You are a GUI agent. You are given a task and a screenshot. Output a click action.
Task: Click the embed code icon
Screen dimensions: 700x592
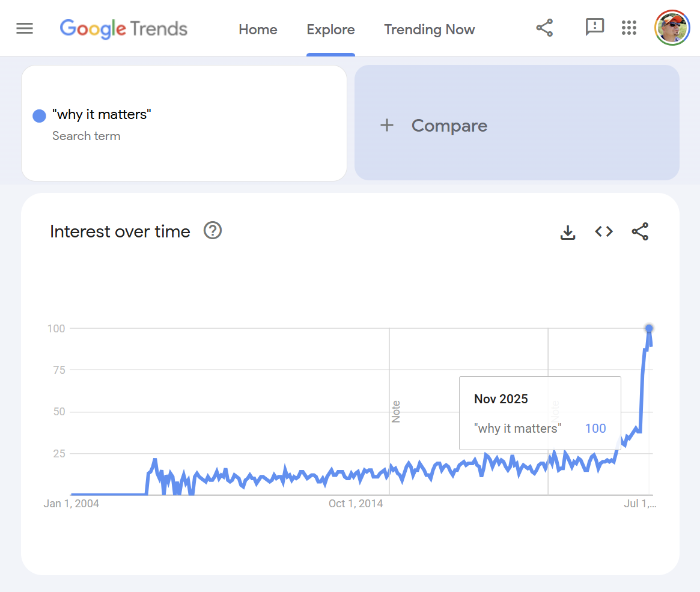[604, 231]
